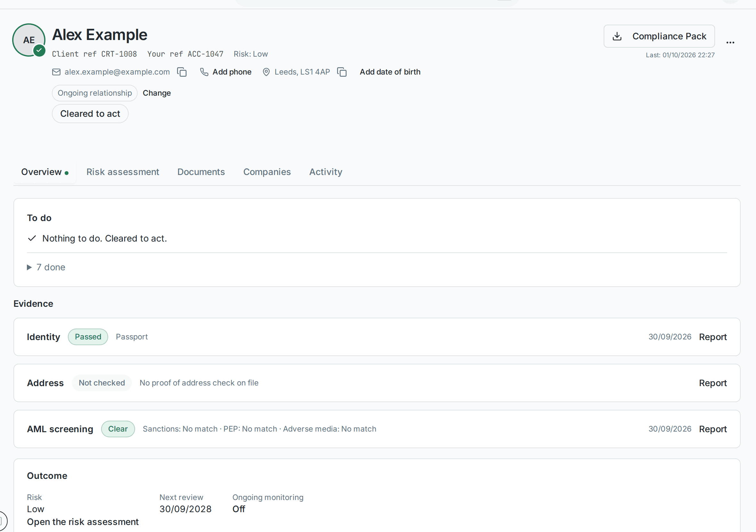
Task: Click the Passport label in Identity row
Action: point(132,337)
